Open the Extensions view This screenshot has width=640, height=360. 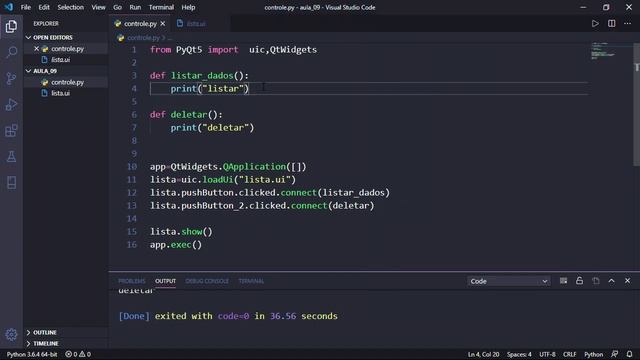[11, 131]
